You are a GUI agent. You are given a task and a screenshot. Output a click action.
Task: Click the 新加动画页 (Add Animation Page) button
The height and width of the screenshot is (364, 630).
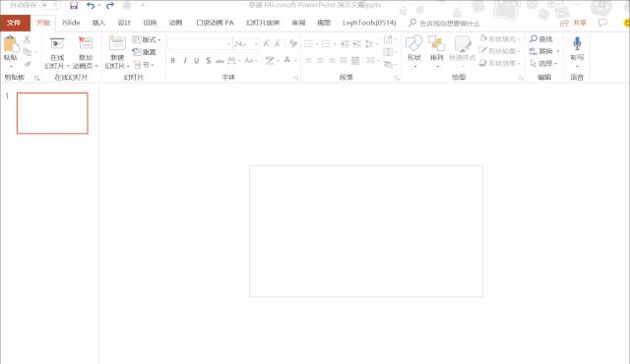coord(86,52)
